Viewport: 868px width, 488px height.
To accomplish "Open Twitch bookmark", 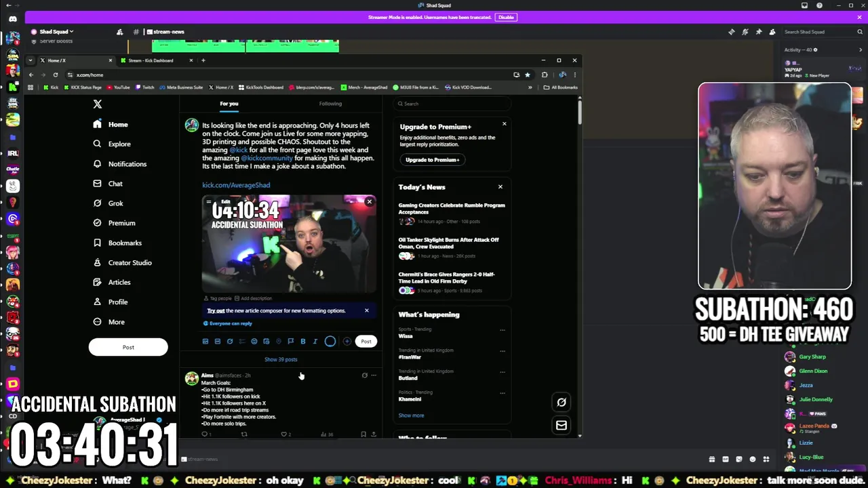I will click(145, 87).
